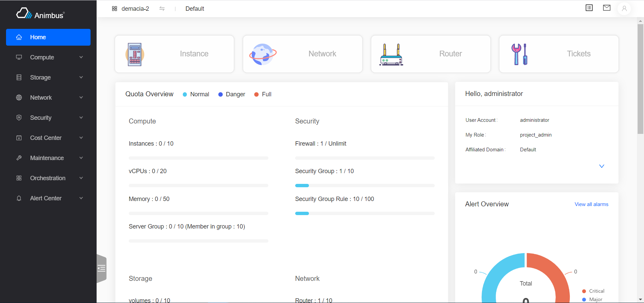The width and height of the screenshot is (644, 303).
Task: Click the 'Memory : 0 / 50' text
Action: pyautogui.click(x=149, y=199)
